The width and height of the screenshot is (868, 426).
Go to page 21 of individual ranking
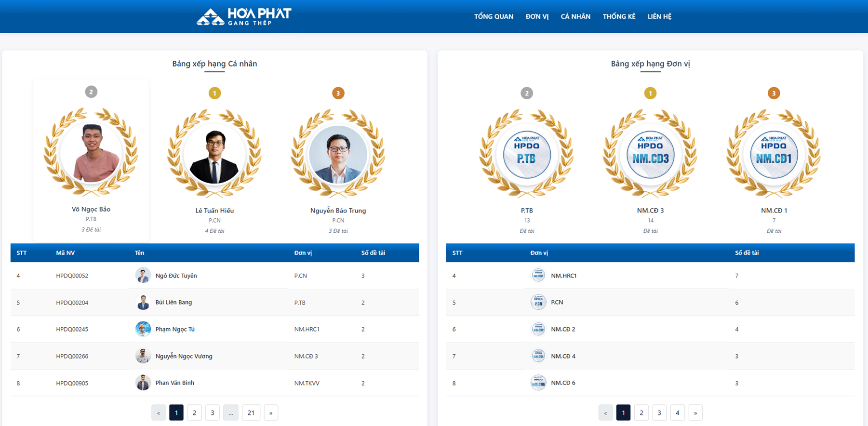pyautogui.click(x=251, y=413)
